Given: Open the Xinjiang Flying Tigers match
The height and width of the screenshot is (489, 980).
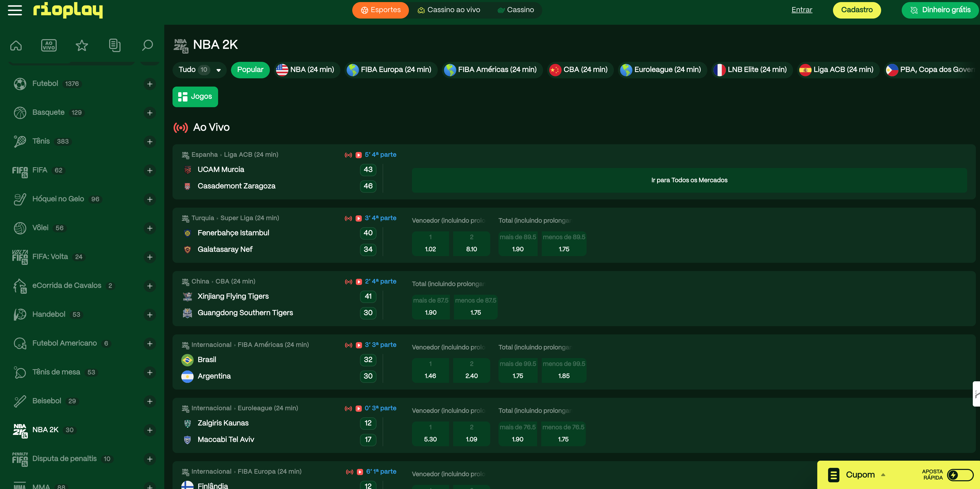Looking at the screenshot, I should point(233,297).
